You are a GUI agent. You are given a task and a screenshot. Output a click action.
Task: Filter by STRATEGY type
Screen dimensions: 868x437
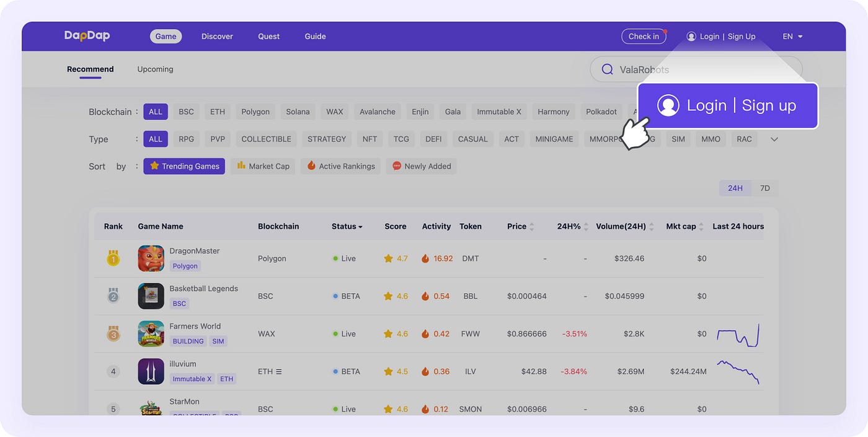[x=327, y=139]
